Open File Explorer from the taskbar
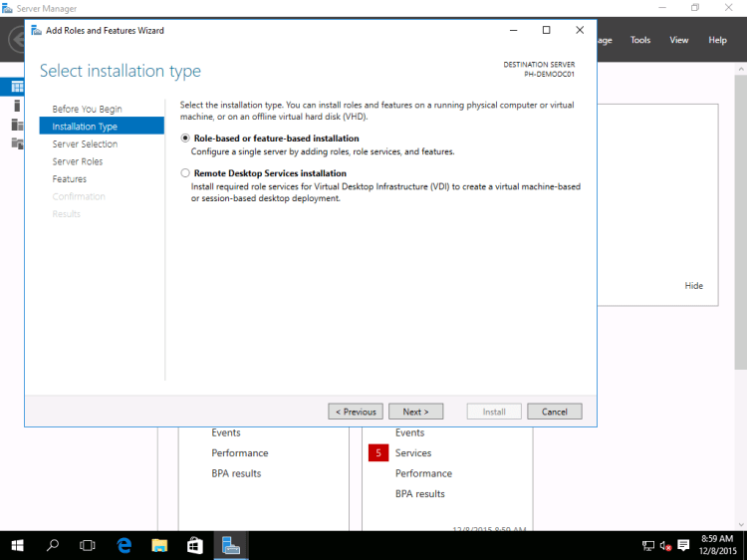Screen dimensions: 747x560 (159, 545)
